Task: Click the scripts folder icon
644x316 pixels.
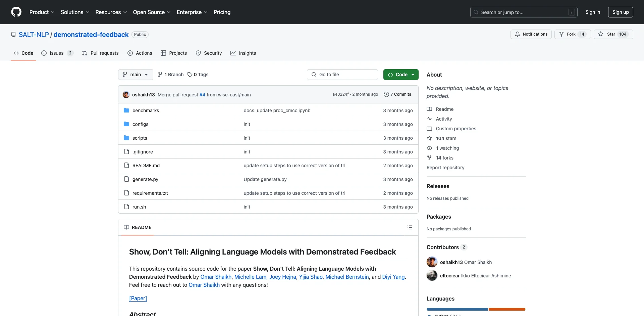Action: tap(126, 138)
